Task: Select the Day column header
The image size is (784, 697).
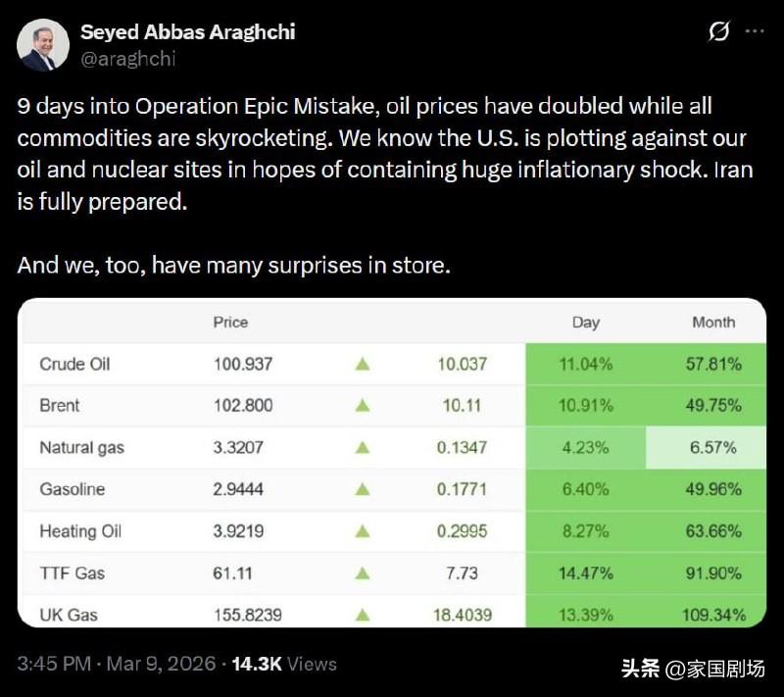Action: (585, 322)
